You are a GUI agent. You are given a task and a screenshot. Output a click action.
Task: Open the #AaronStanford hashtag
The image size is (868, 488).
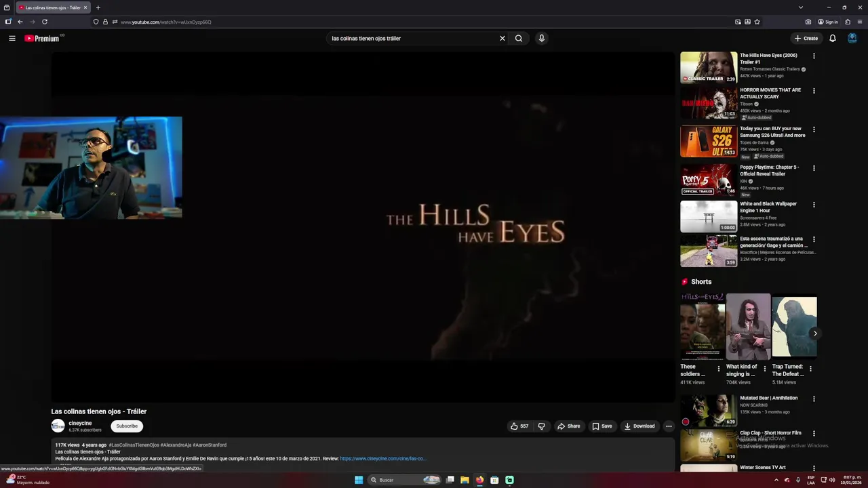210,445
